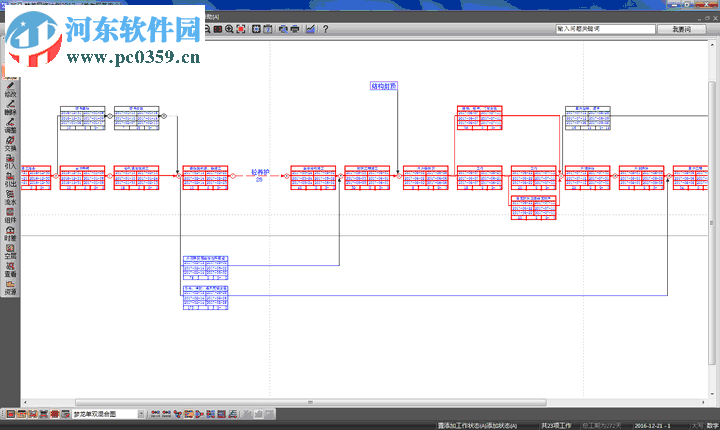Click the red-blue node link icon
The height and width of the screenshot is (430, 720).
[177, 414]
